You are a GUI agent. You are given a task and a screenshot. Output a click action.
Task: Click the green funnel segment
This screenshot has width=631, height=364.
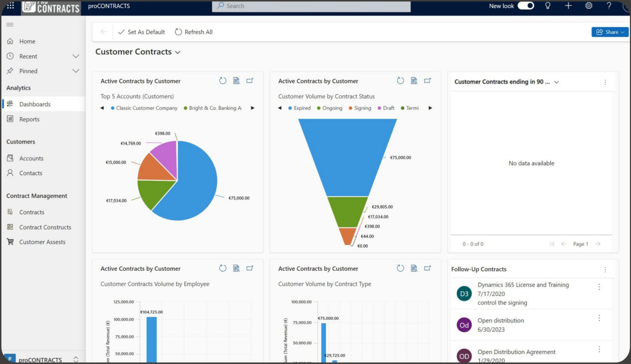pos(347,212)
